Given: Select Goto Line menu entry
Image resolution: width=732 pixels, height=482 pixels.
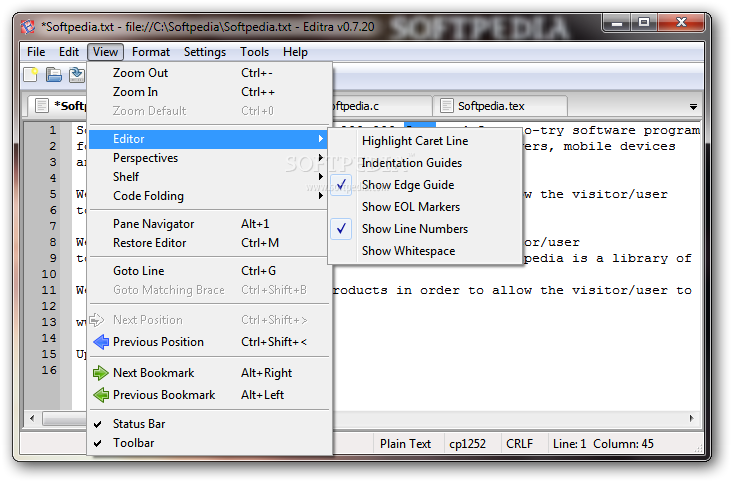Looking at the screenshot, I should [x=209, y=271].
